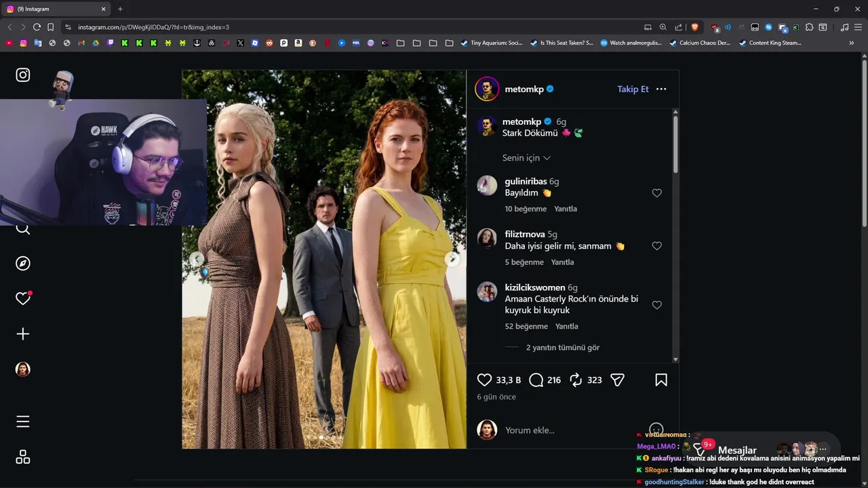
Task: Open the three-dot post options menu
Action: (x=661, y=89)
